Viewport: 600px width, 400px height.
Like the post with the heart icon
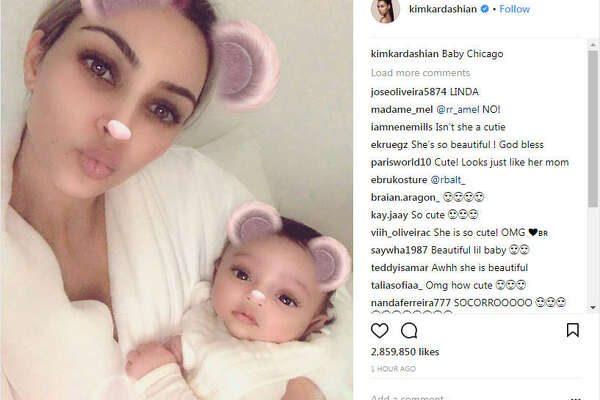[379, 330]
